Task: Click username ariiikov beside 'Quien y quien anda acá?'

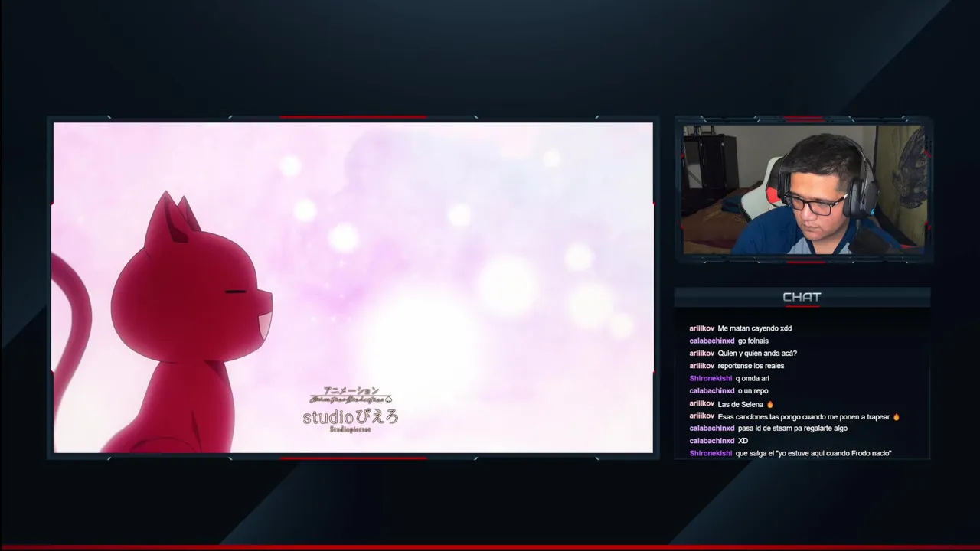Action: pos(702,354)
